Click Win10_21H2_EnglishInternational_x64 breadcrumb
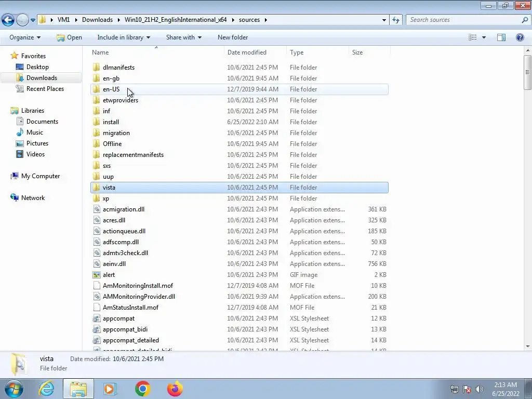532x399 pixels. (176, 20)
